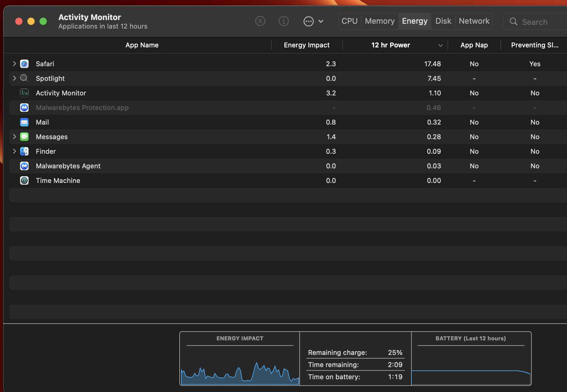Click the window's yellow minimize button

tap(31, 21)
